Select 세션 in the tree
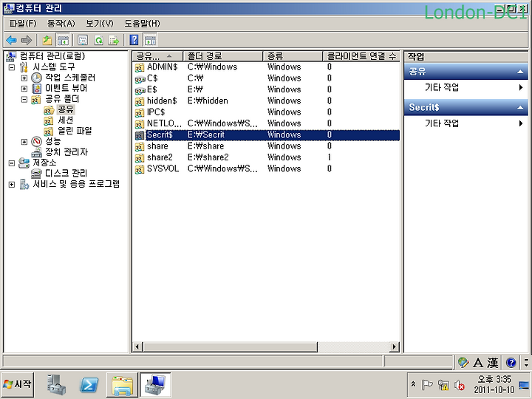532x399 pixels. (x=65, y=120)
